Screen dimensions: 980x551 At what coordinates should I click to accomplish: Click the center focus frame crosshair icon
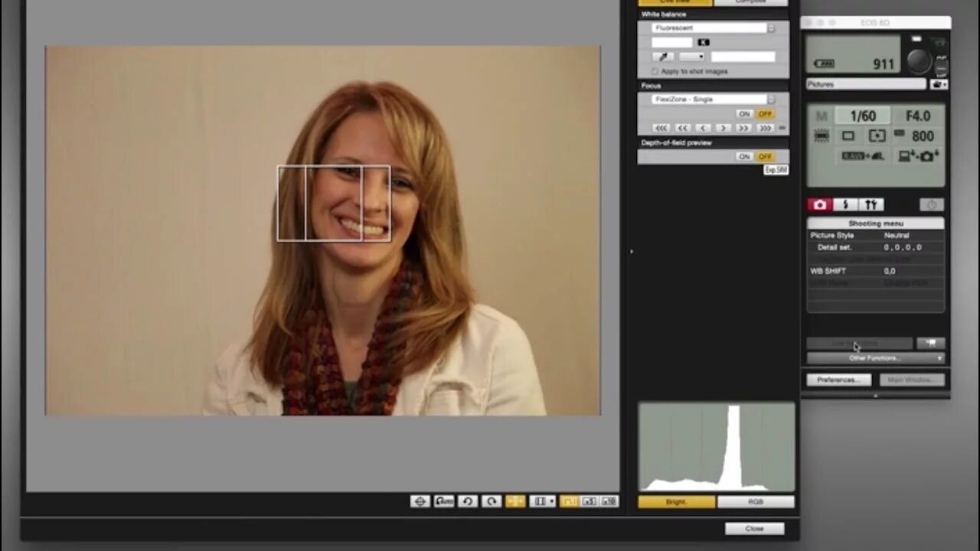[420, 501]
